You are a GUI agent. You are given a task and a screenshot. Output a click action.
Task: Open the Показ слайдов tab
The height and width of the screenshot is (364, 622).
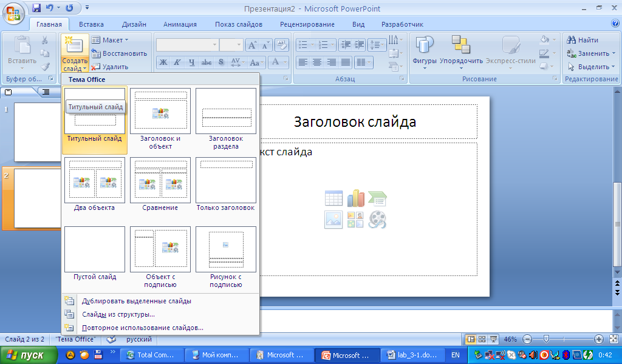tap(239, 24)
